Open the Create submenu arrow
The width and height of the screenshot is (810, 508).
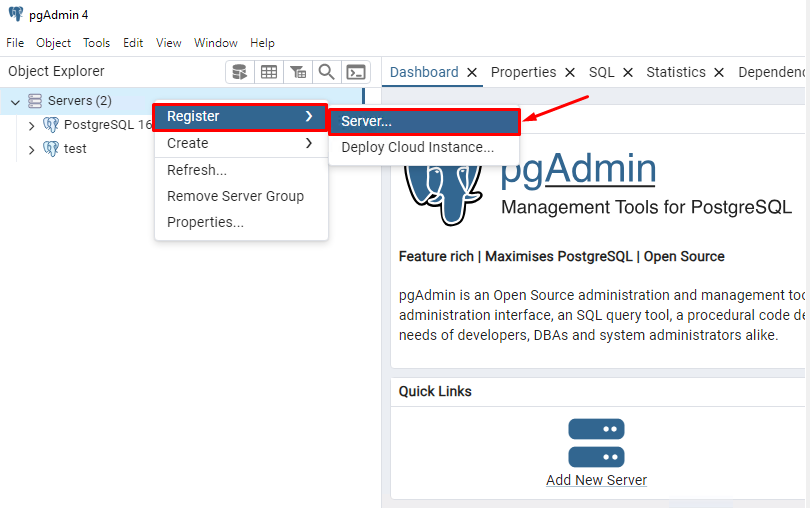309,143
